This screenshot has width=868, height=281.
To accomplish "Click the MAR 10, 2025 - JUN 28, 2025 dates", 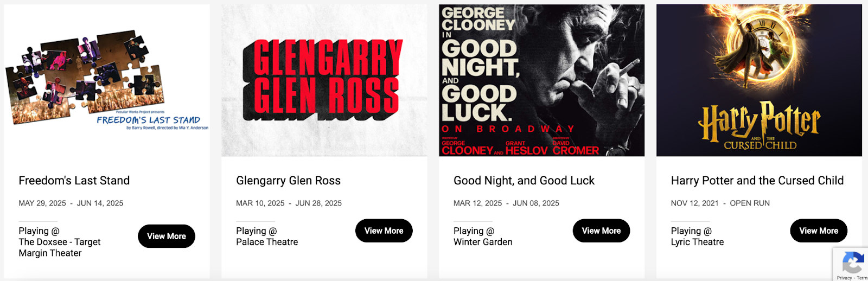I will coord(289,203).
